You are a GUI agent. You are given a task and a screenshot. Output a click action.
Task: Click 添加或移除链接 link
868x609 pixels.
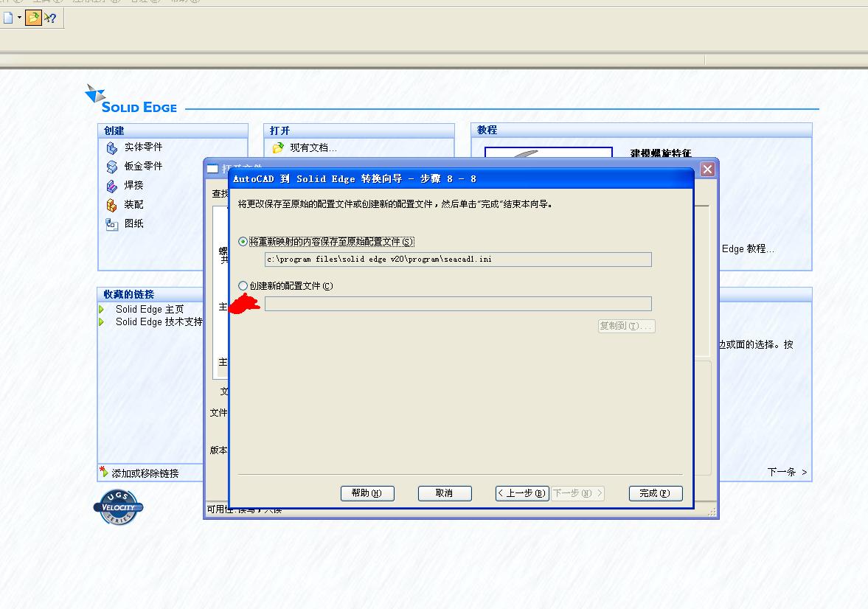tap(145, 473)
